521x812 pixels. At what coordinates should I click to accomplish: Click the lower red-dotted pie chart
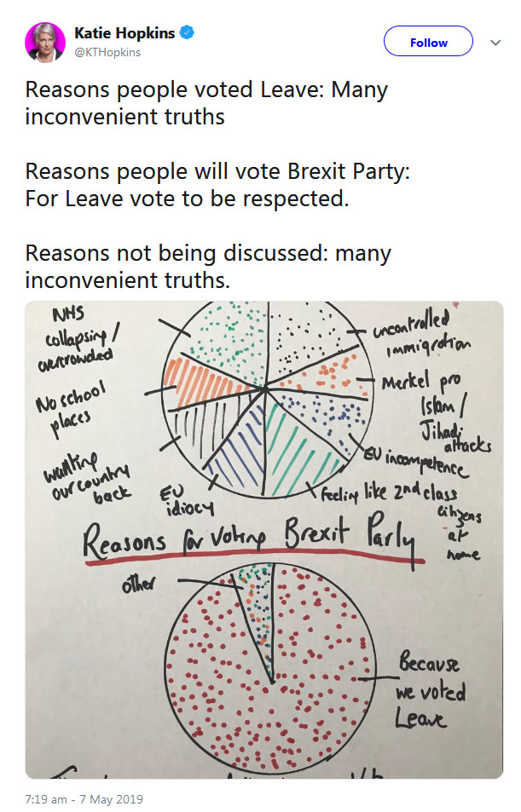[271, 666]
